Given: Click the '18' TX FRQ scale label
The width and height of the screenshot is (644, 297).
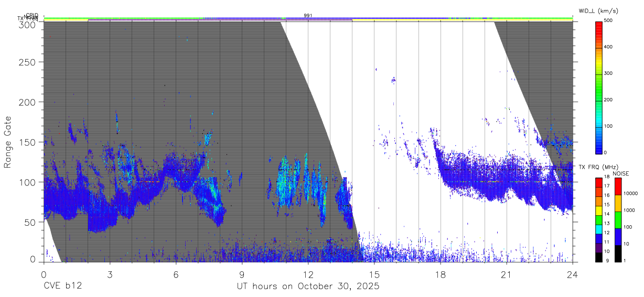Looking at the screenshot, I should [x=607, y=177].
